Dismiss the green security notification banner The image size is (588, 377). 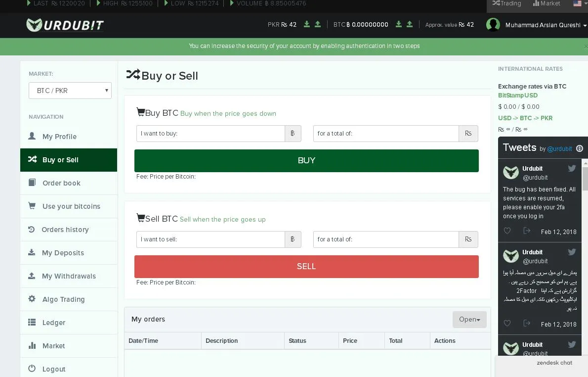(x=586, y=46)
